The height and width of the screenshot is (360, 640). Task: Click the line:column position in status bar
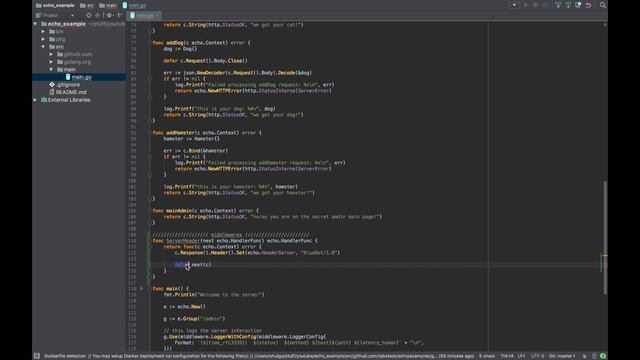(x=507, y=356)
